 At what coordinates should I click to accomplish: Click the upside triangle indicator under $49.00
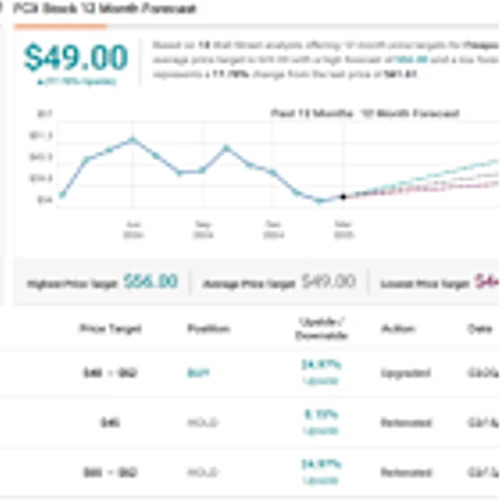[x=40, y=82]
